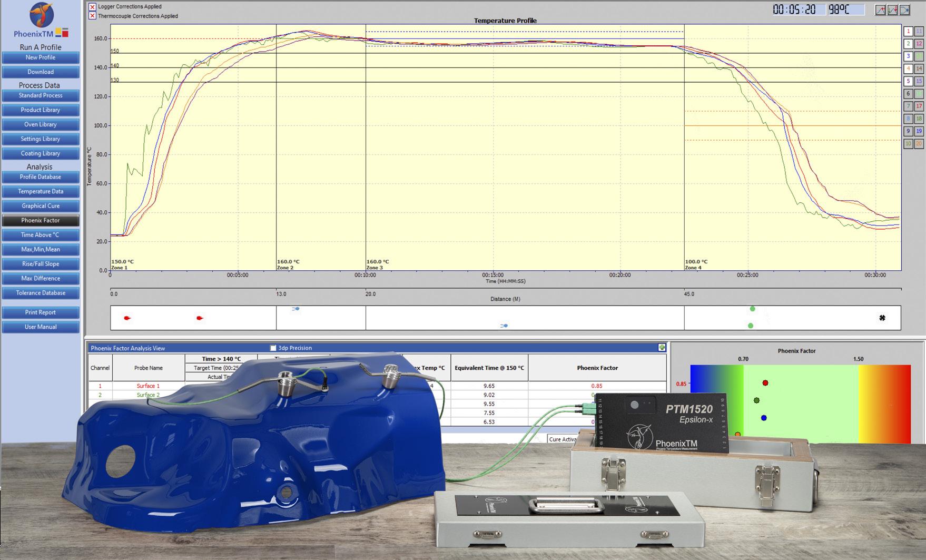Toggle channel 5 trace visibility
The image size is (926, 560).
pos(908,82)
